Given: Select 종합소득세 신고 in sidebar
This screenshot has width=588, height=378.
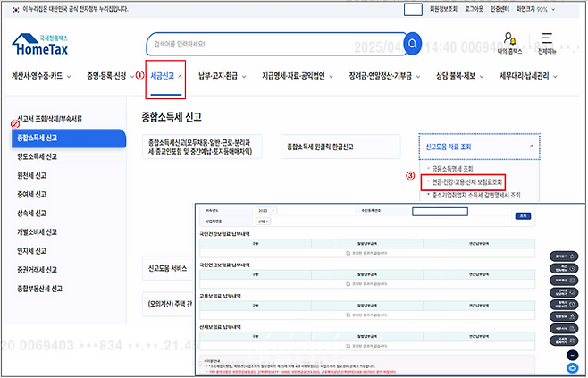Looking at the screenshot, I should point(69,138).
